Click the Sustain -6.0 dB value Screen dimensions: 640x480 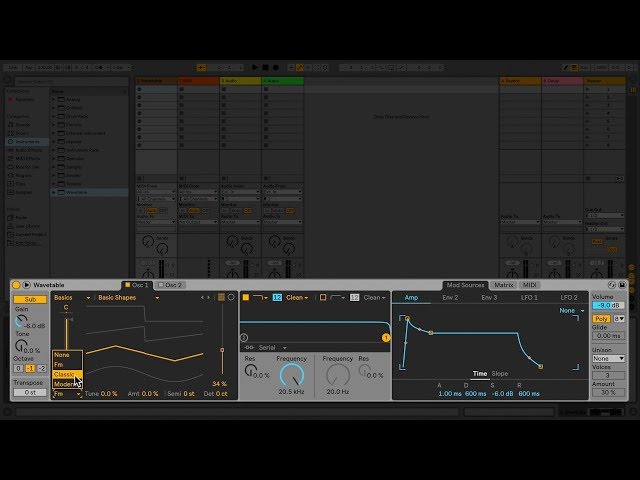point(502,394)
